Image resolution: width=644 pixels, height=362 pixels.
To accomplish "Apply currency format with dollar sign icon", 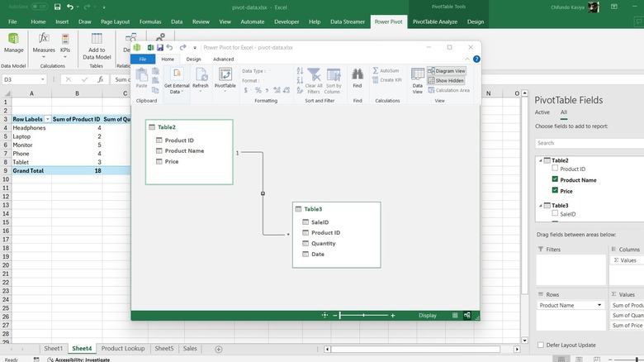I will [245, 90].
